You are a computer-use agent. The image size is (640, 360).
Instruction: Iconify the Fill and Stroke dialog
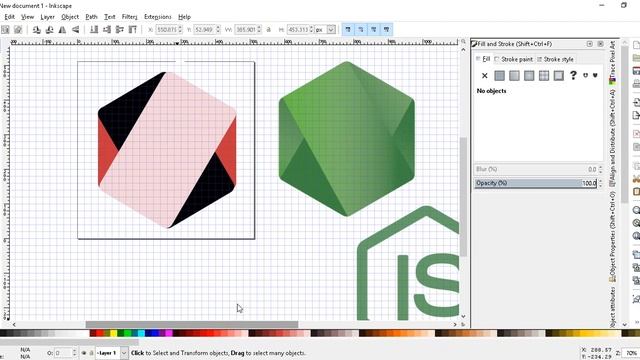point(589,44)
